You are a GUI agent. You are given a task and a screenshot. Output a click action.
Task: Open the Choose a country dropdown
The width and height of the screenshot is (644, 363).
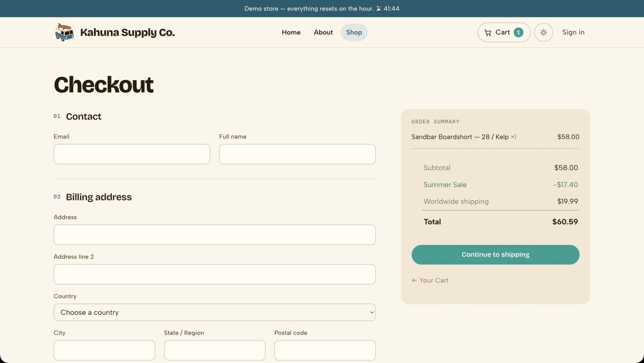(x=215, y=312)
